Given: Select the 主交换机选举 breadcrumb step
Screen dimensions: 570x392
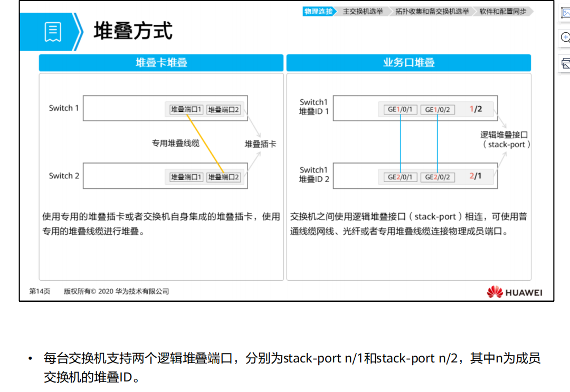Looking at the screenshot, I should [363, 12].
